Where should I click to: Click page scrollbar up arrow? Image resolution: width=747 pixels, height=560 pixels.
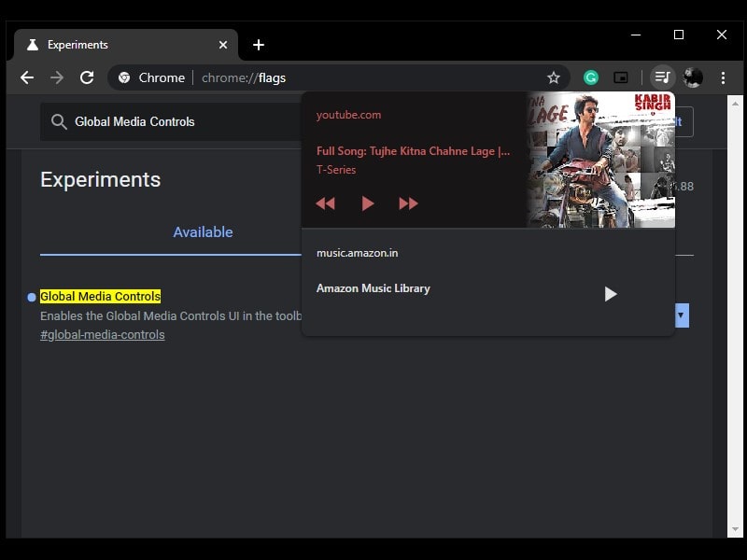pos(735,104)
